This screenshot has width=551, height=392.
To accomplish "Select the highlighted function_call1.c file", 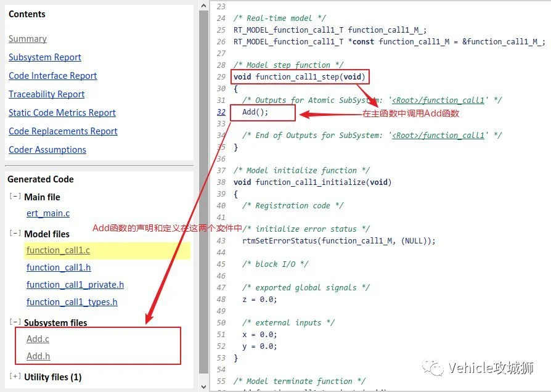I will tap(58, 250).
